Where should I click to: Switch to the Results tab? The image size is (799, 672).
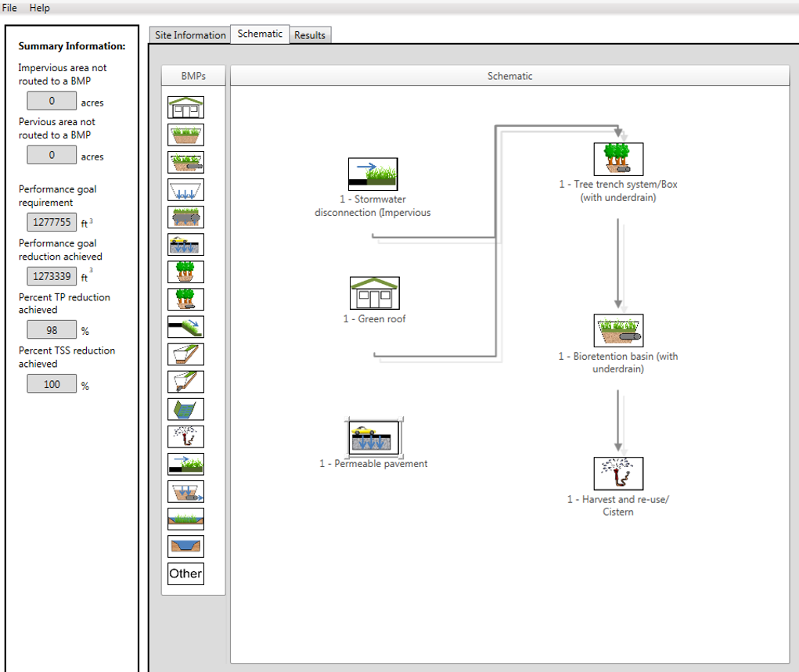point(310,35)
